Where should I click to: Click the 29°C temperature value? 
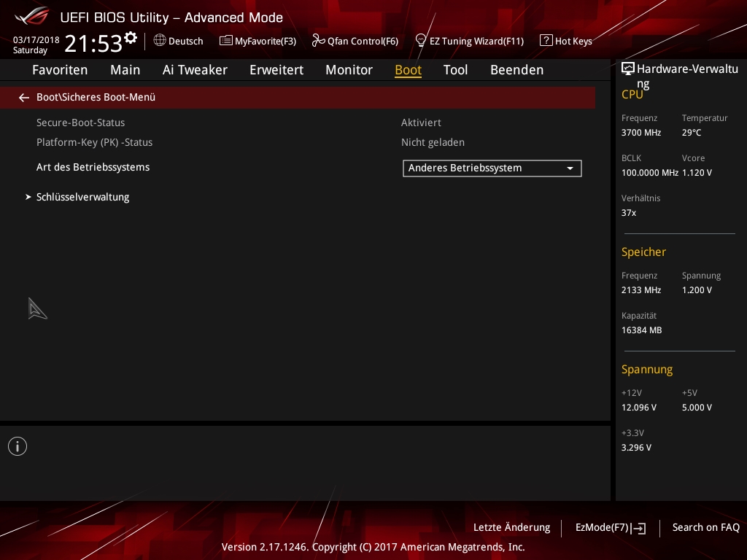(x=692, y=133)
